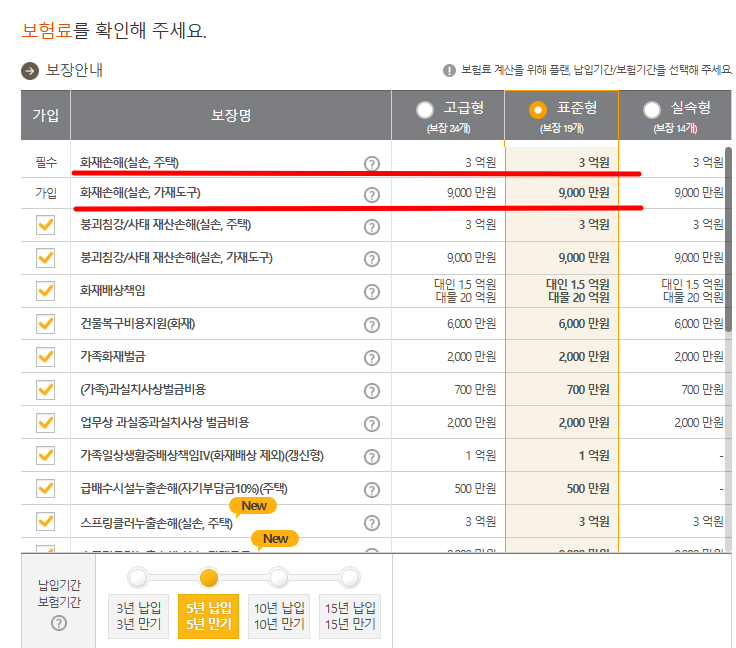Image resolution: width=736 pixels, height=648 pixels.
Task: Click the arrow icon beside 보장안내
Action: tap(30, 71)
